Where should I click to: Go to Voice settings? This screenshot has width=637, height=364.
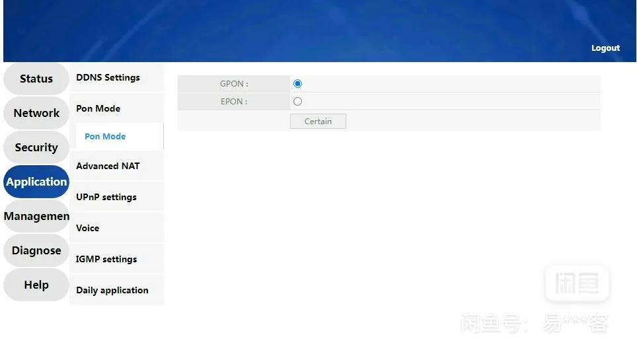[88, 228]
